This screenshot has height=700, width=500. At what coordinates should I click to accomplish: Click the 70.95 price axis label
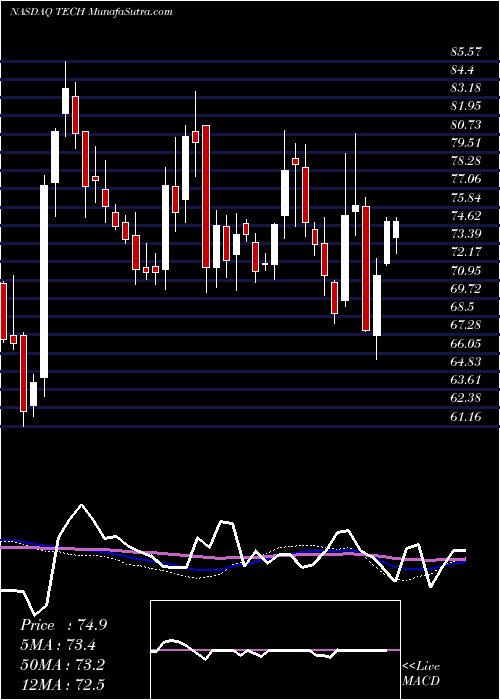[x=466, y=271]
